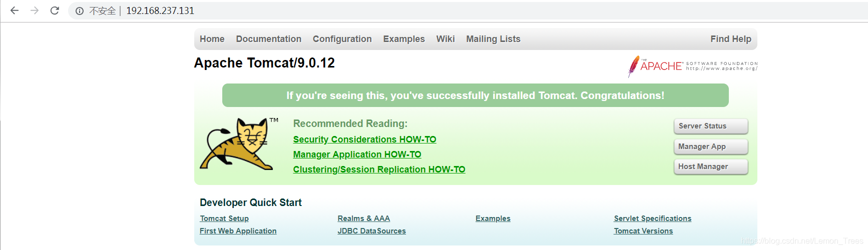Open the Documentation menu item

[269, 39]
